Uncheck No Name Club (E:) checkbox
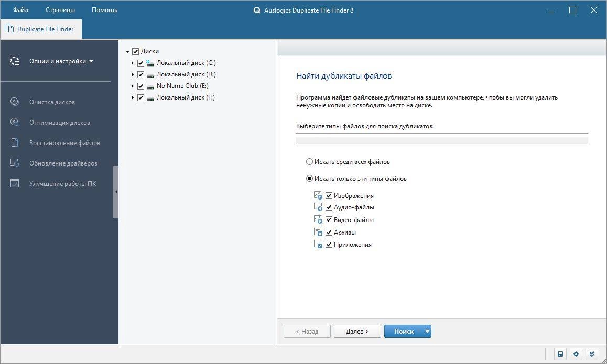607x364 pixels. [x=141, y=86]
